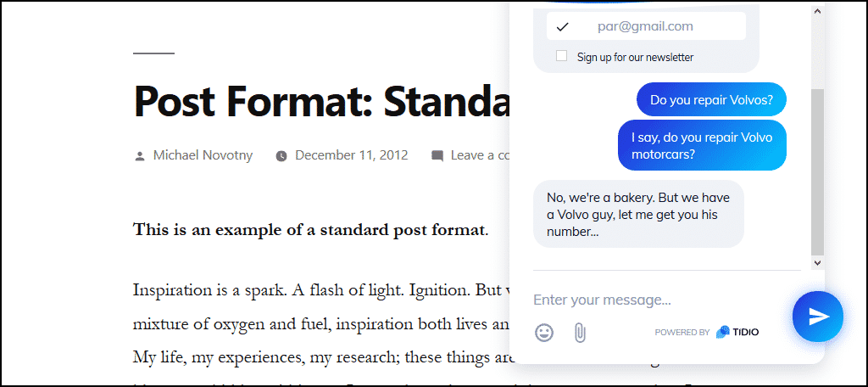
Task: Open the Michael Novotny author link
Action: 203,155
